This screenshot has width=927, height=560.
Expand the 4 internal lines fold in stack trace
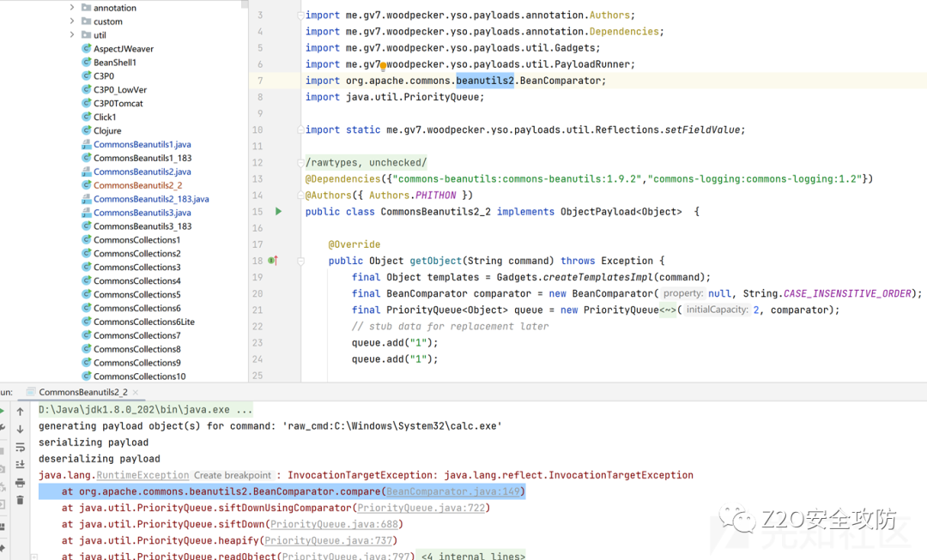pos(473,556)
